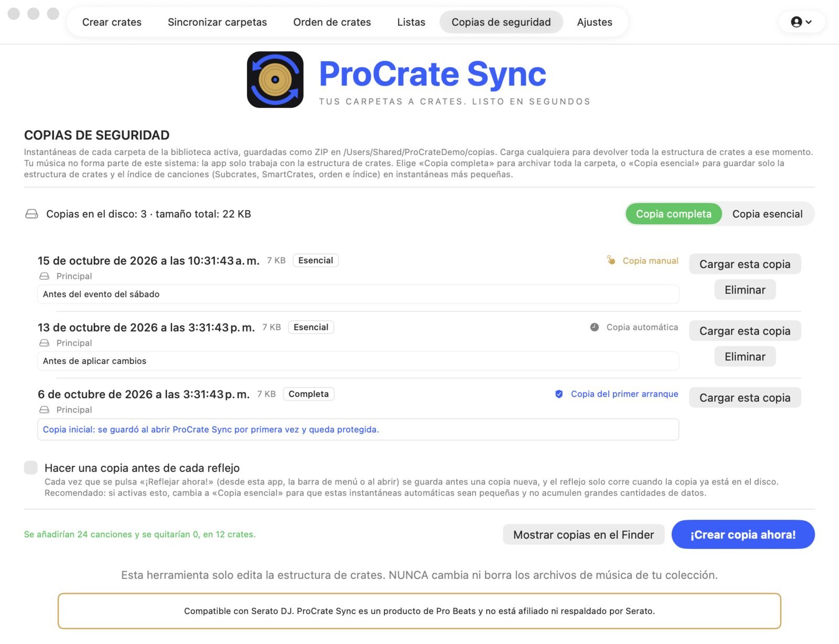Switch to the Orden de crates tab
The image size is (839, 644).
(332, 22)
